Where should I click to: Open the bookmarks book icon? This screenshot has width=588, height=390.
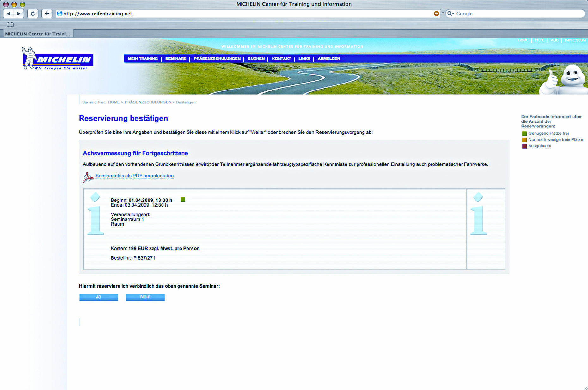(10, 25)
